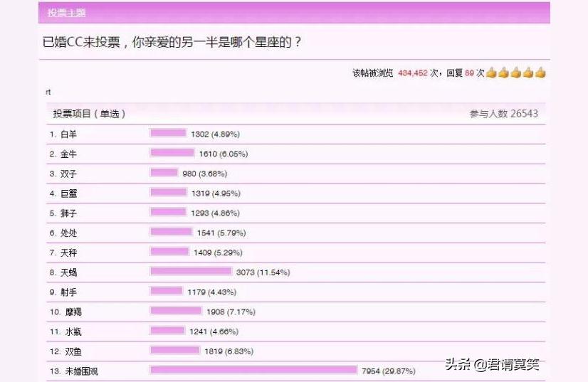The image size is (588, 382).
Task: Choose the 双鱼 option label
Action: (x=72, y=351)
